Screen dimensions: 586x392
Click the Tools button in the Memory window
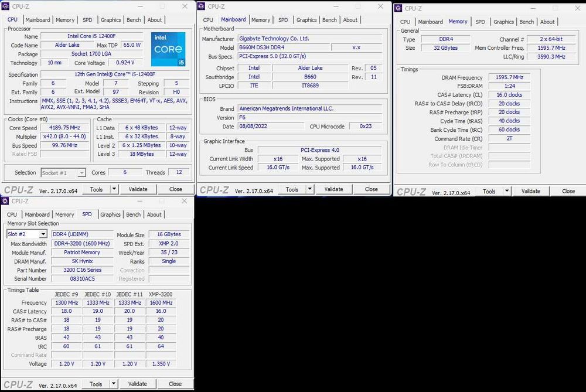click(489, 191)
